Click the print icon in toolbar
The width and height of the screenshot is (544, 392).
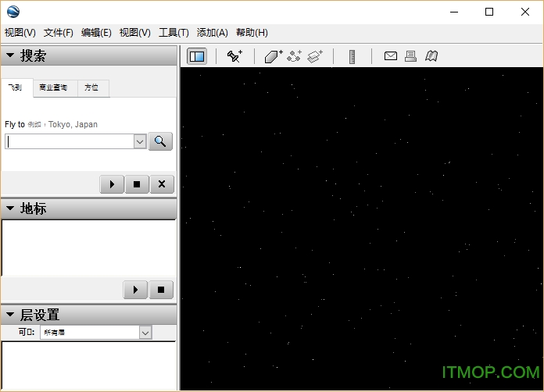[x=410, y=56]
